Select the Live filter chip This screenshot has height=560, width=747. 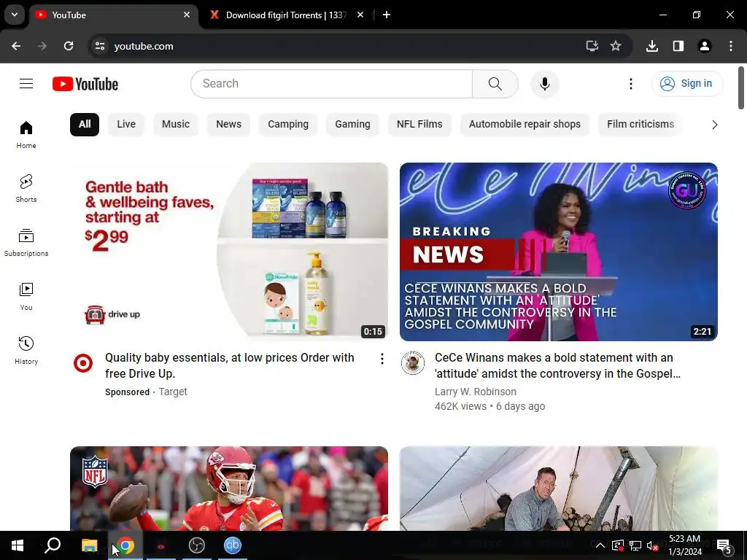pyautogui.click(x=126, y=124)
